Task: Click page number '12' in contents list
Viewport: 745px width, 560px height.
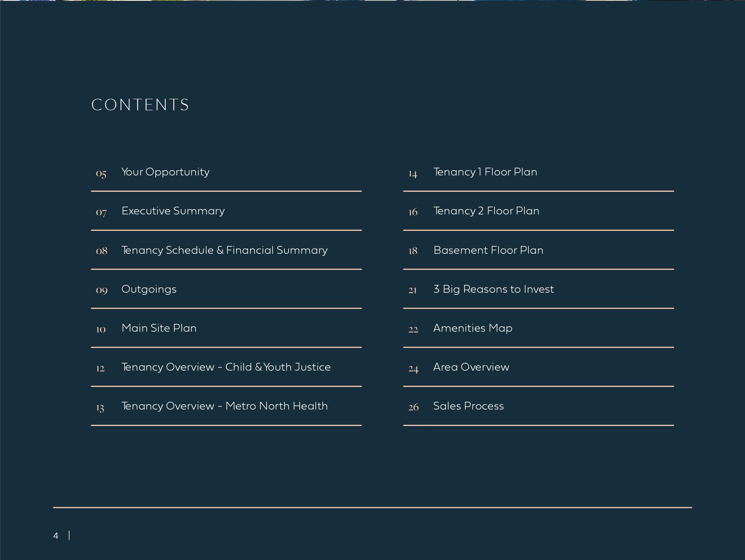Action: tap(100, 368)
